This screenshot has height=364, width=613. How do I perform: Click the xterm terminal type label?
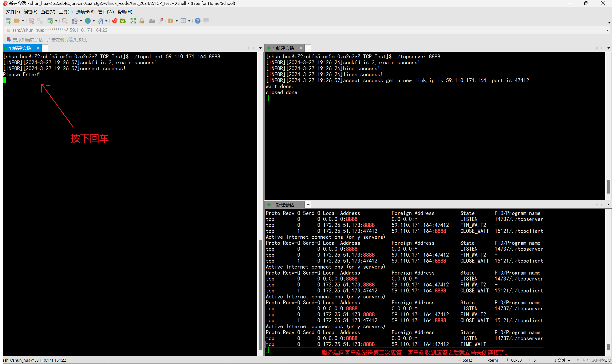(x=493, y=360)
